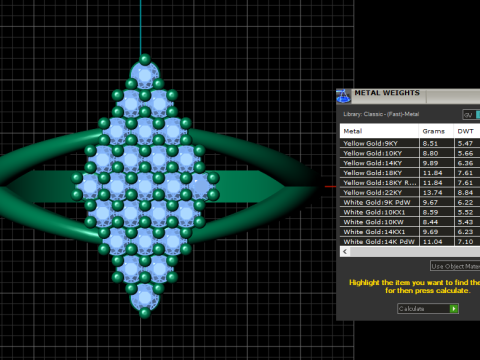Click the 13.74 grams value

coord(432,192)
